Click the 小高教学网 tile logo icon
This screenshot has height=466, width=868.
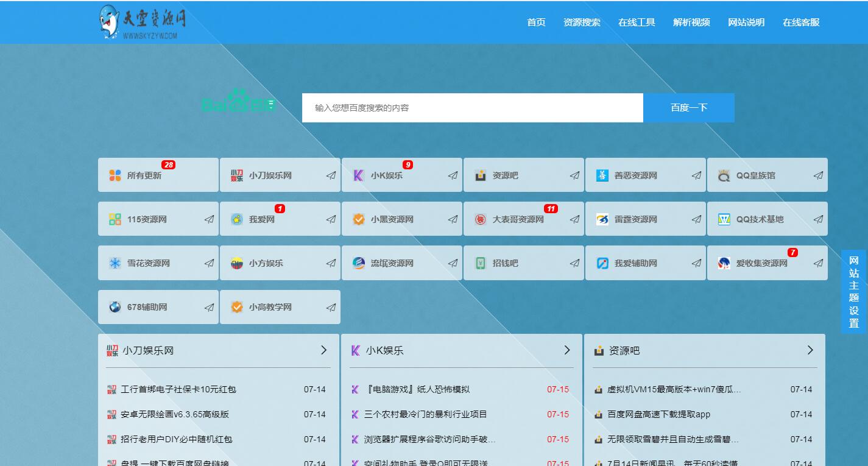tap(237, 307)
